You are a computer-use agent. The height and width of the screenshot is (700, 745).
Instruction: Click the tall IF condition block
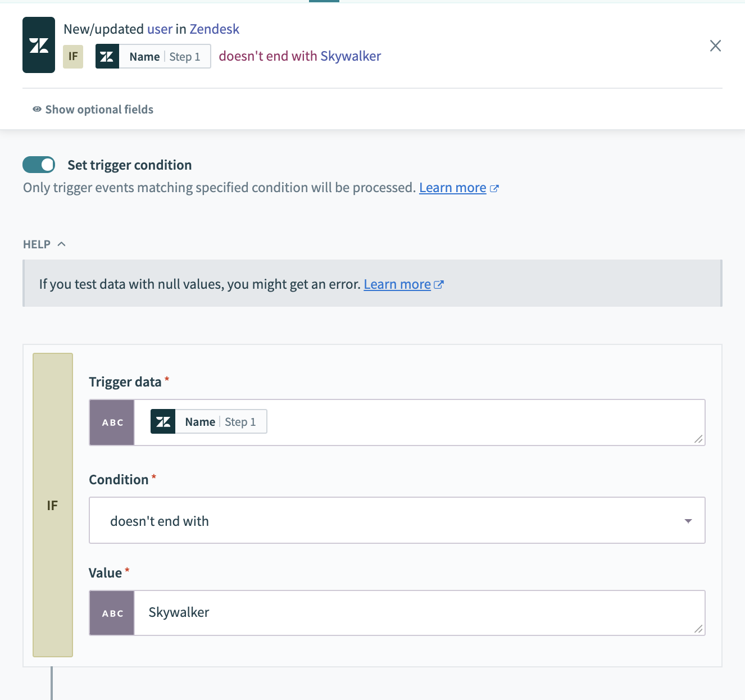click(53, 505)
